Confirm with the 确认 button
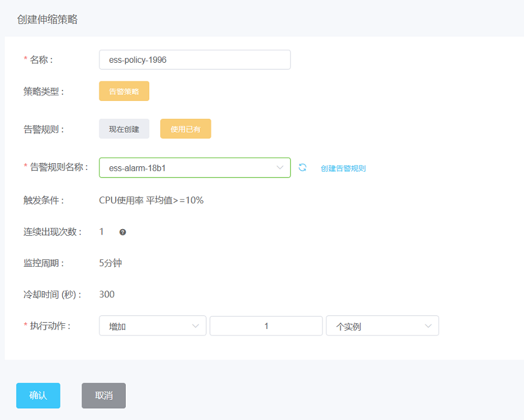Screen dimensions: 524x420 pyautogui.click(x=38, y=395)
